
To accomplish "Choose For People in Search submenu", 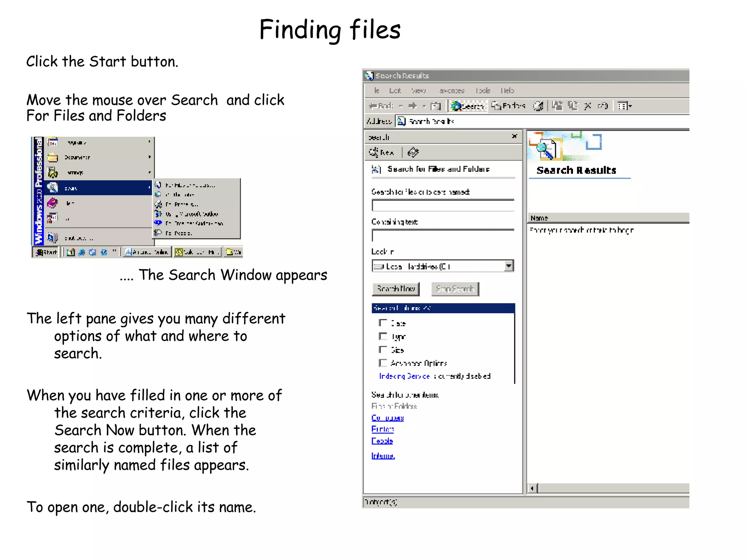I will 196,233.
